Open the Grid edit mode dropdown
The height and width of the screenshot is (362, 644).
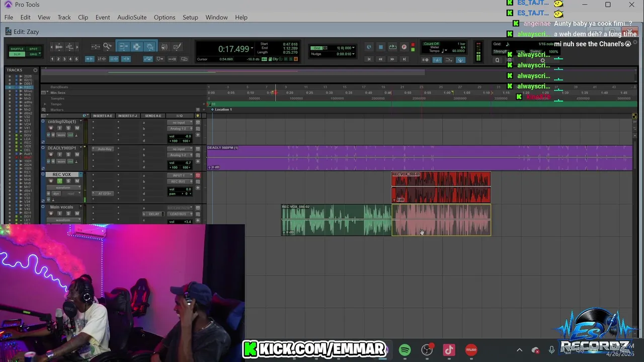(x=39, y=53)
